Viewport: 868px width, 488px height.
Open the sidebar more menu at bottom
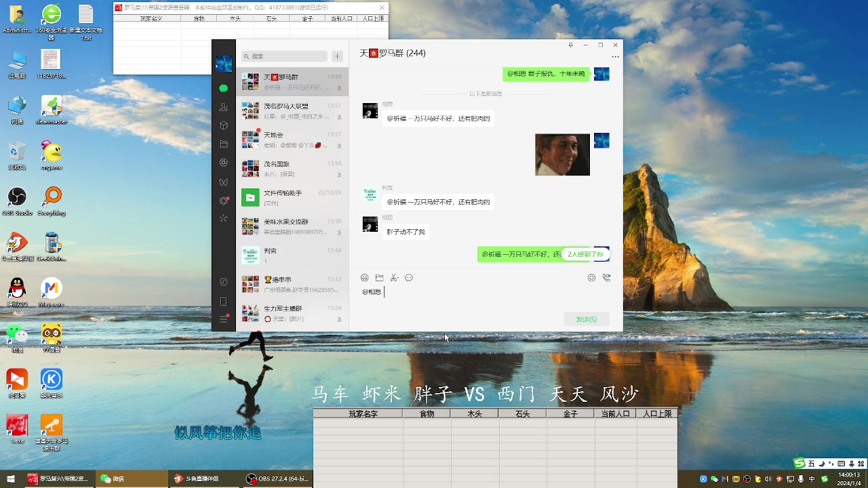coord(224,320)
